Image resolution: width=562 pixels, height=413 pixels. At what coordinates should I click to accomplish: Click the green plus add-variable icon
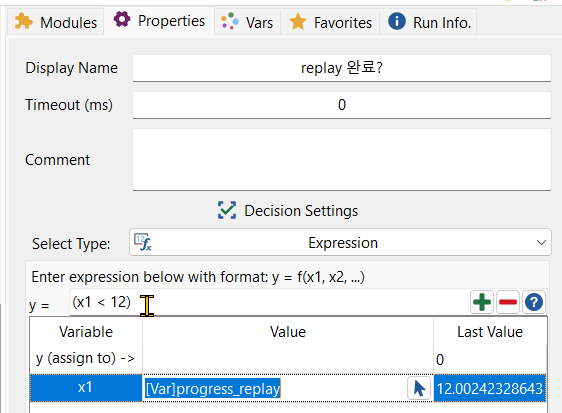[x=482, y=302]
